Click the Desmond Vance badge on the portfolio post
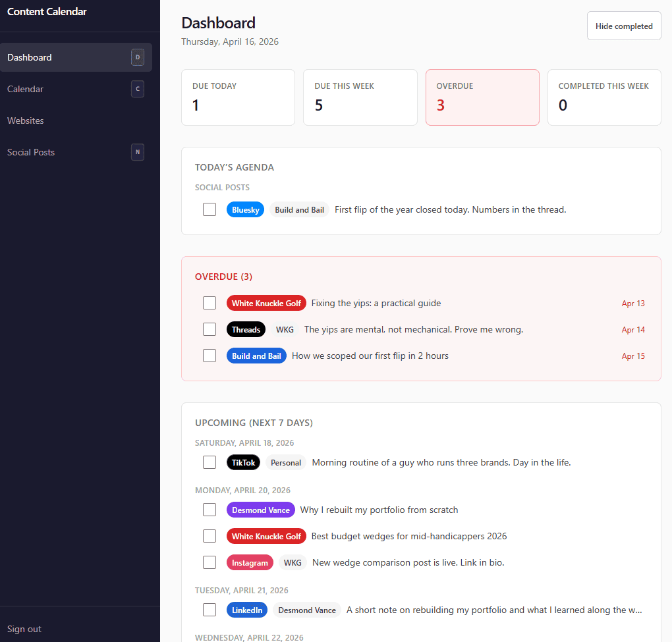 coord(260,510)
